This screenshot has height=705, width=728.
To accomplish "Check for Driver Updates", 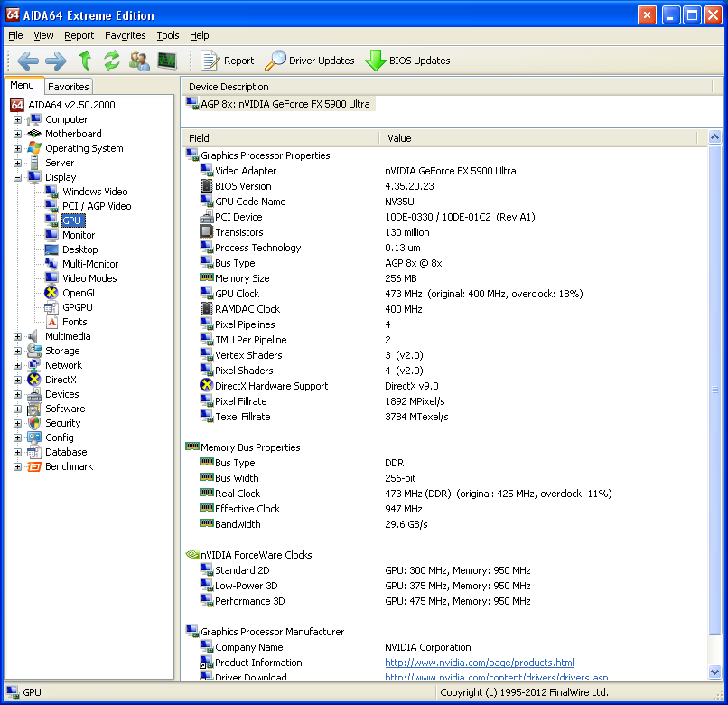I will (x=310, y=61).
